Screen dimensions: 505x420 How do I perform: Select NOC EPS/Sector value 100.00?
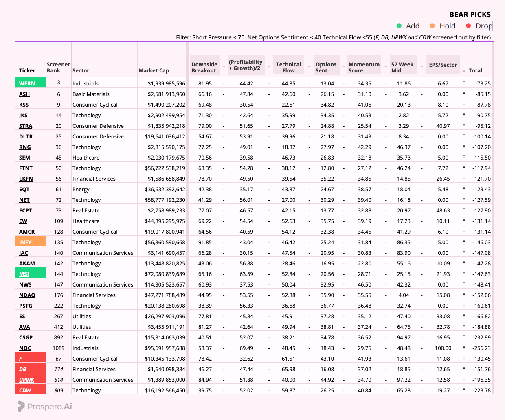443,348
